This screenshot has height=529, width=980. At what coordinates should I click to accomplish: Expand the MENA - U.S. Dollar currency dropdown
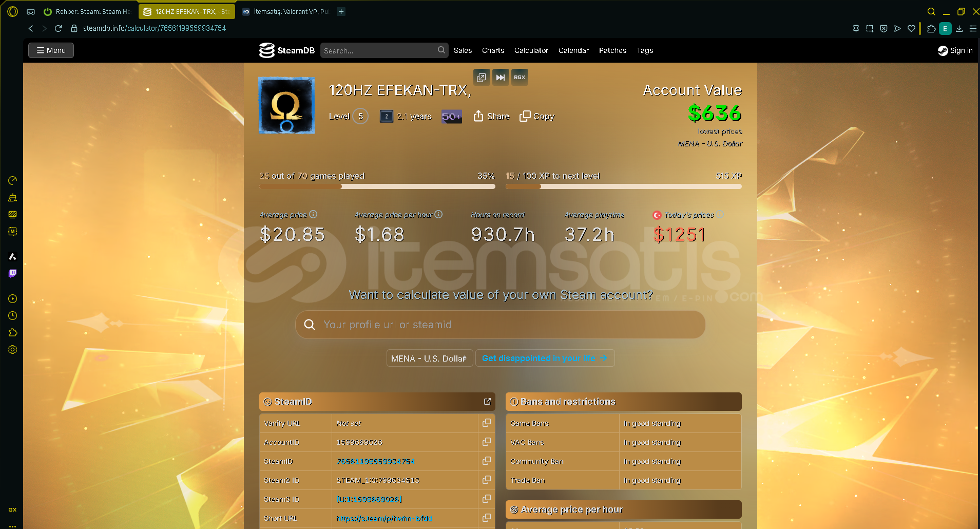point(429,358)
